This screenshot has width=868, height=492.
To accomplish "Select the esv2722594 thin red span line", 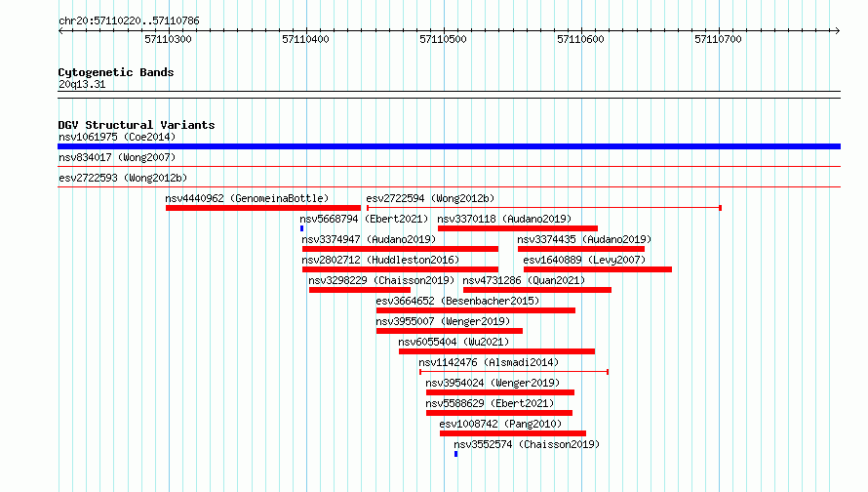I will tap(544, 208).
